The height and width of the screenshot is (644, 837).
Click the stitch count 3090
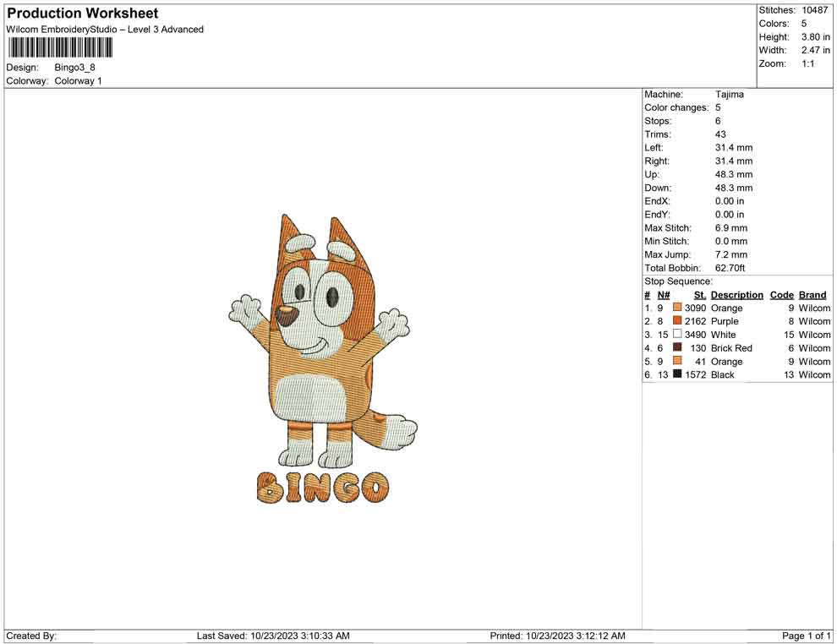(696, 308)
